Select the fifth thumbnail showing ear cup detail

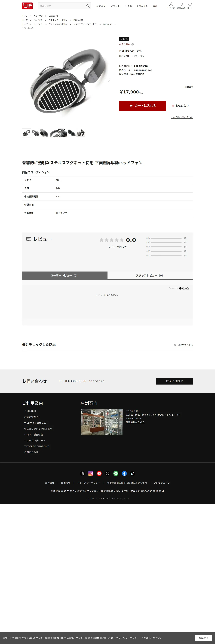(x=63, y=133)
